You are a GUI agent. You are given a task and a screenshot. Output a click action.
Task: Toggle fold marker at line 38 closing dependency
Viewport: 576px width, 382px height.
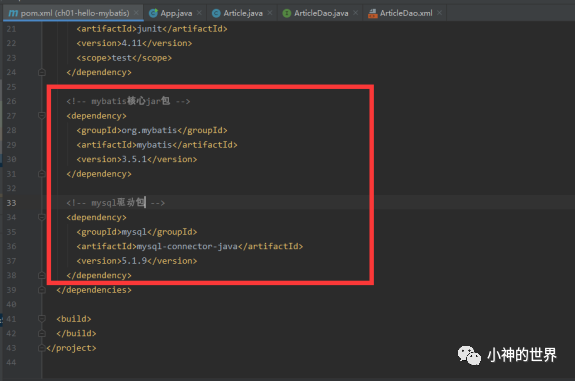click(42, 275)
